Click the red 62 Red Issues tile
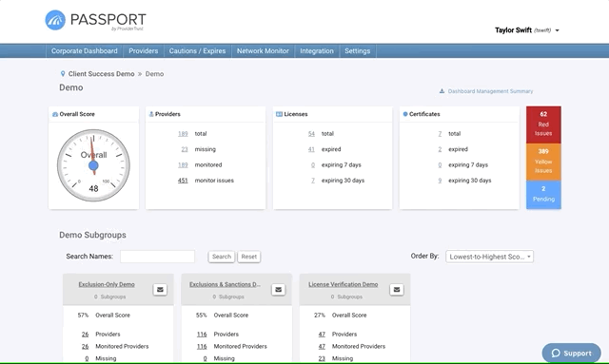The width and height of the screenshot is (609, 364). [x=543, y=125]
